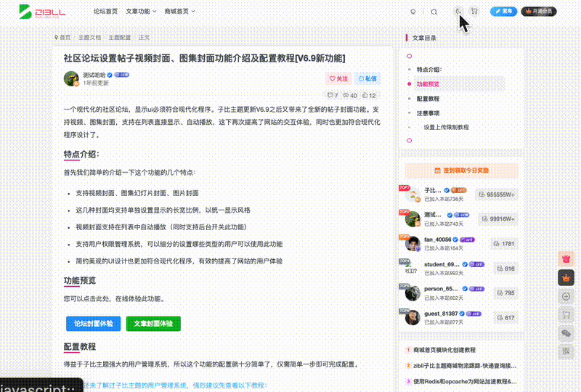Screen dimensions: 581x392
Task: Open the search icon in top bar
Action: [x=434, y=12]
